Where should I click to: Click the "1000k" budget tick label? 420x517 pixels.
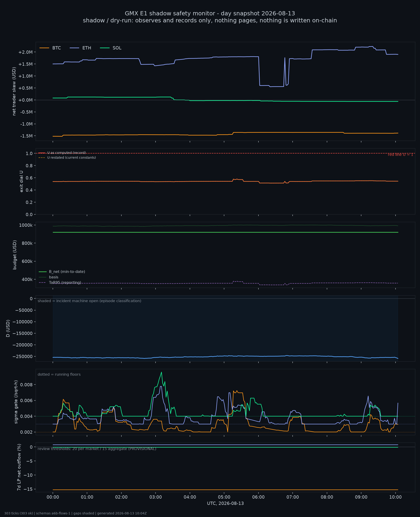[x=26, y=225]
